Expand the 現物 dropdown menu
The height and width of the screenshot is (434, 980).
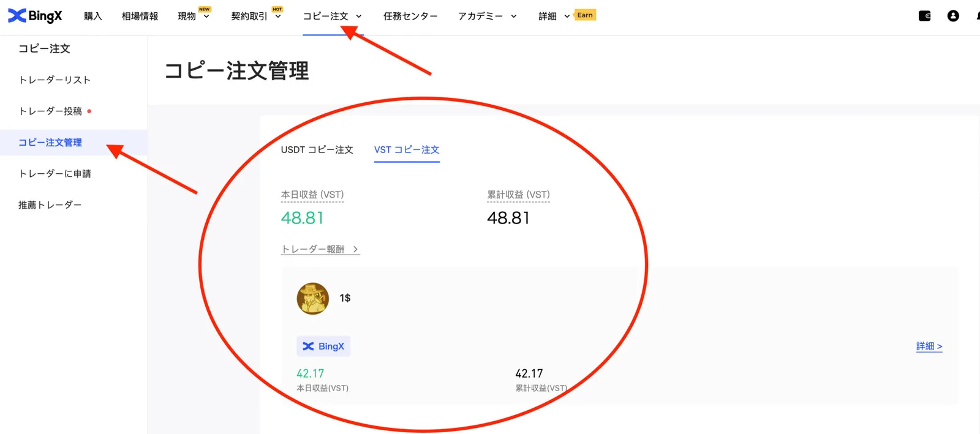(x=194, y=16)
